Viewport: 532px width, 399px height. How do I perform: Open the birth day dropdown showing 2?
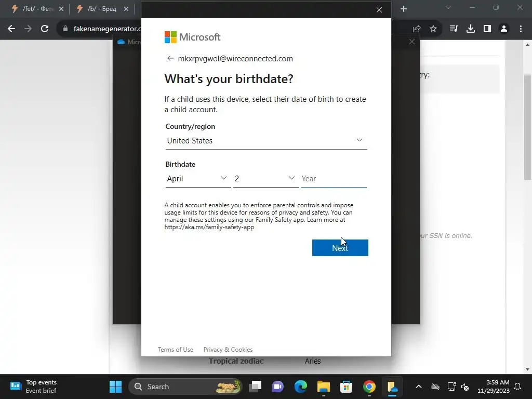tap(265, 179)
